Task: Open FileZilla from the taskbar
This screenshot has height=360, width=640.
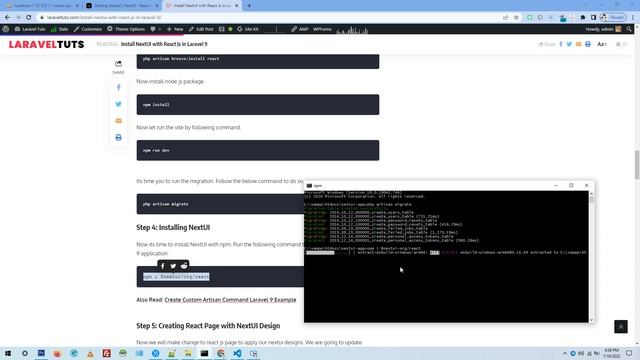Action: pyautogui.click(x=107, y=353)
